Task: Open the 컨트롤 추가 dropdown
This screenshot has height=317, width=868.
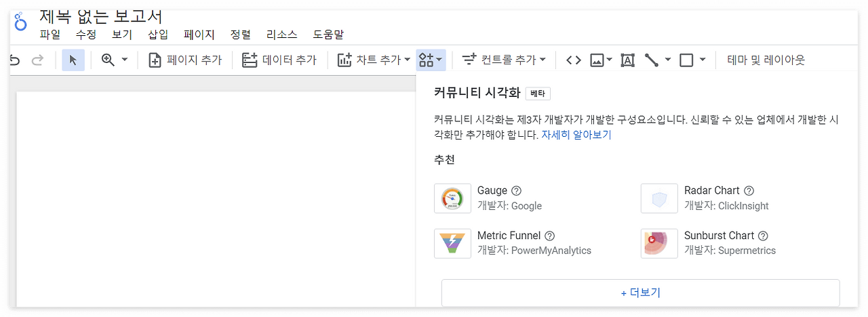Action: point(504,60)
